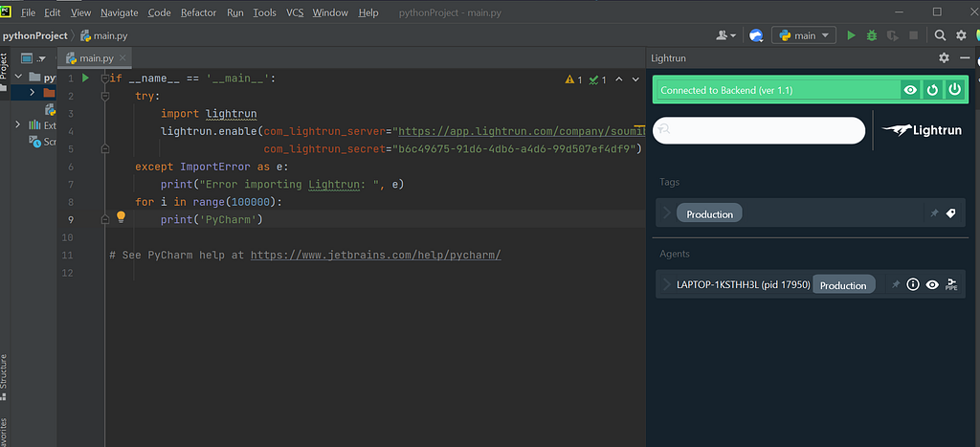980x447 pixels.
Task: Show info for LAPTOP-1KSTHH3L agent
Action: point(913,284)
